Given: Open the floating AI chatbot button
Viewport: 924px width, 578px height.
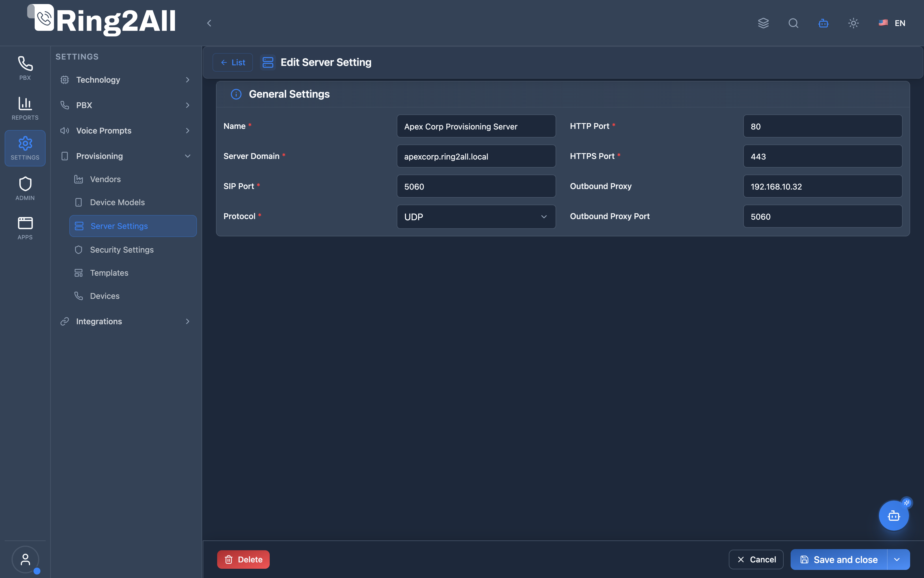Looking at the screenshot, I should click(x=893, y=515).
